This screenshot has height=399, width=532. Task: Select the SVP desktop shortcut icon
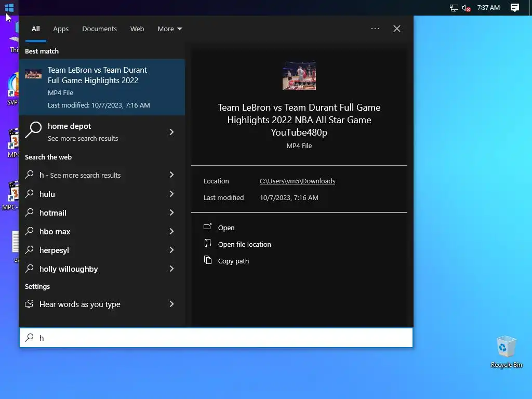pyautogui.click(x=12, y=89)
